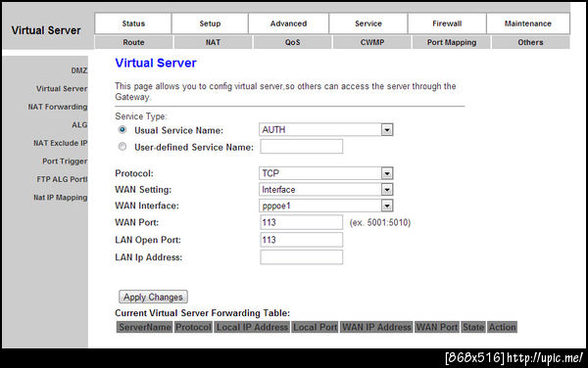Go to NAT Forwarding page
Viewport: 588px width, 368px height.
pyautogui.click(x=58, y=107)
